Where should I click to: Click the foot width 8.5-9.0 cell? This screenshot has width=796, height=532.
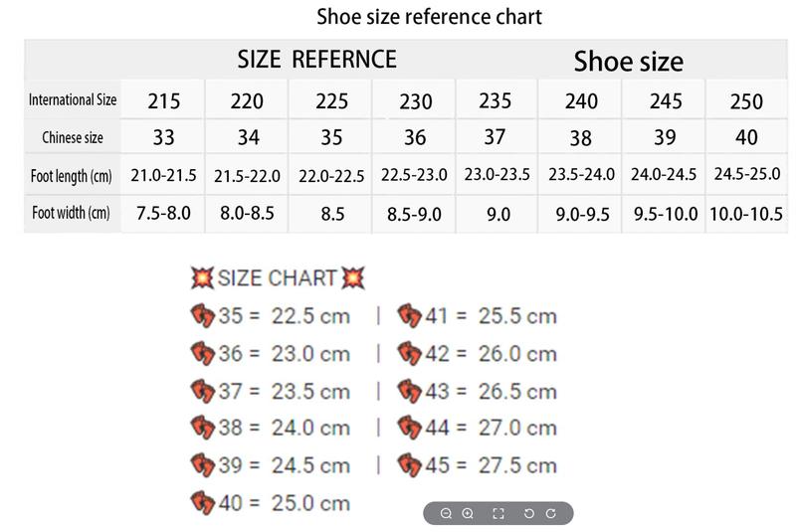(x=414, y=214)
